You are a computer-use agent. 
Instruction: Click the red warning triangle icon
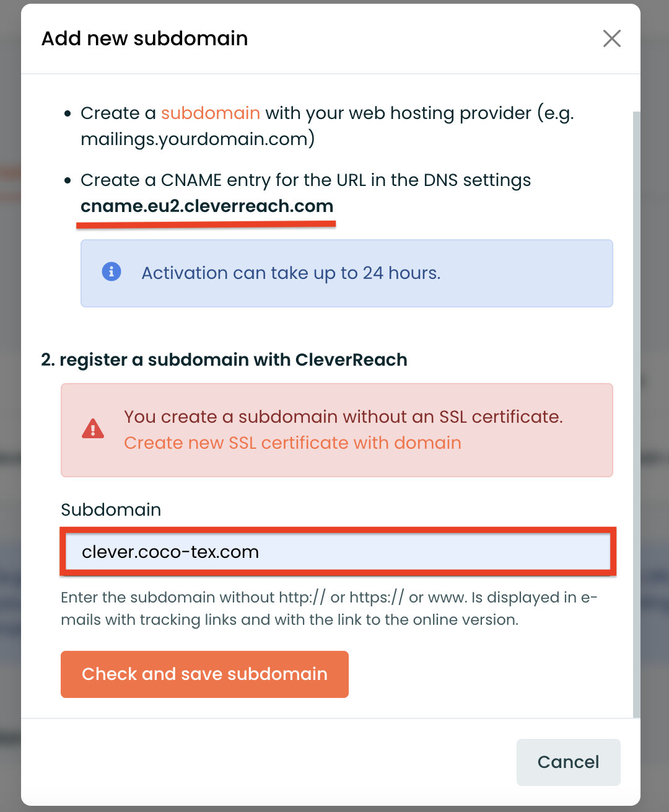pyautogui.click(x=93, y=429)
